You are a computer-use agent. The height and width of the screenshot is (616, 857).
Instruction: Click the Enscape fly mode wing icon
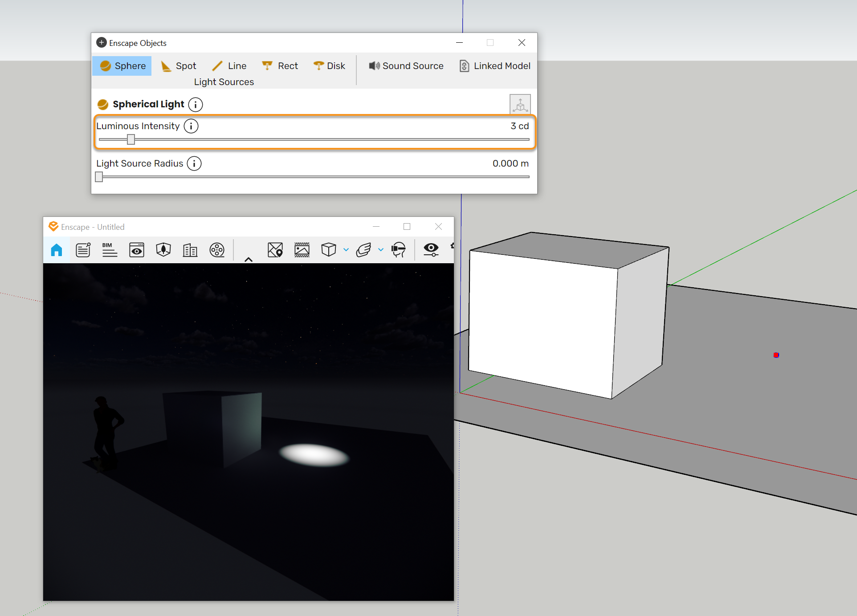tap(363, 250)
